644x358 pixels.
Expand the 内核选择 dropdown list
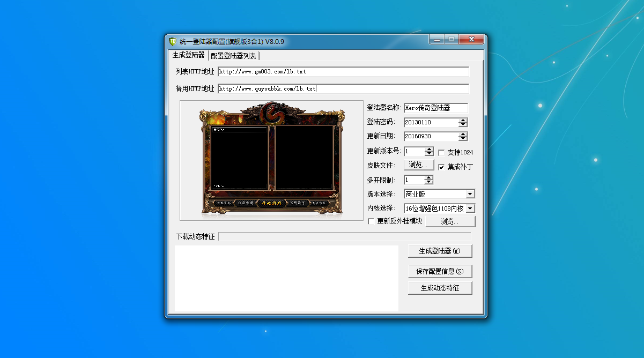click(470, 208)
